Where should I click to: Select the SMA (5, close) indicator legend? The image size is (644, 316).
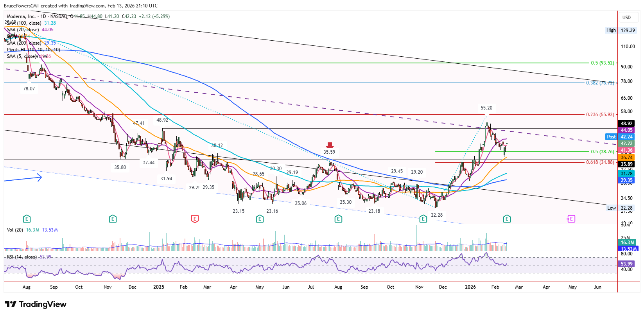[x=22, y=56]
